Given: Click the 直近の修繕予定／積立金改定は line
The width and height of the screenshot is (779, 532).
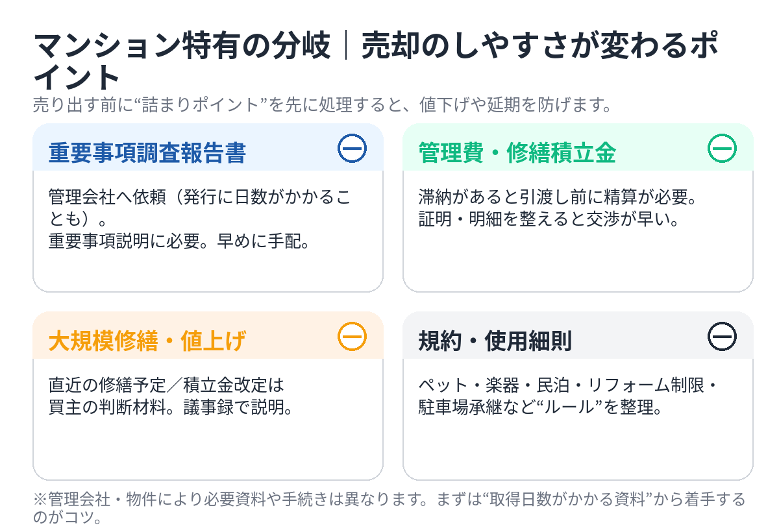Looking at the screenshot, I should [x=167, y=385].
